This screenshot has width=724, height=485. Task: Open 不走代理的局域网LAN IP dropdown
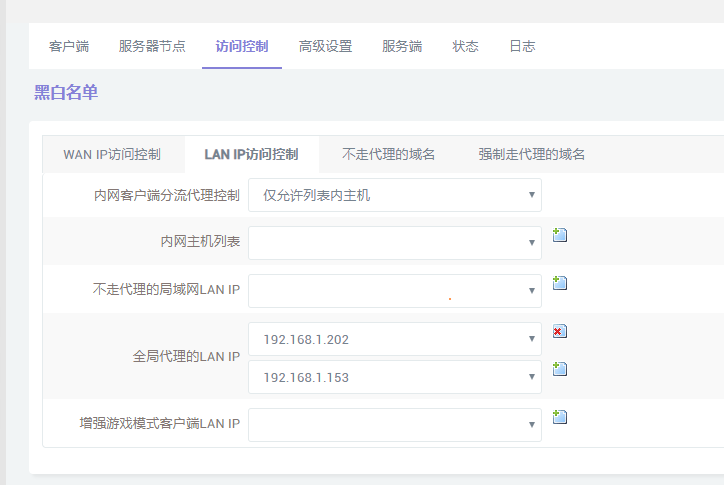[395, 291]
